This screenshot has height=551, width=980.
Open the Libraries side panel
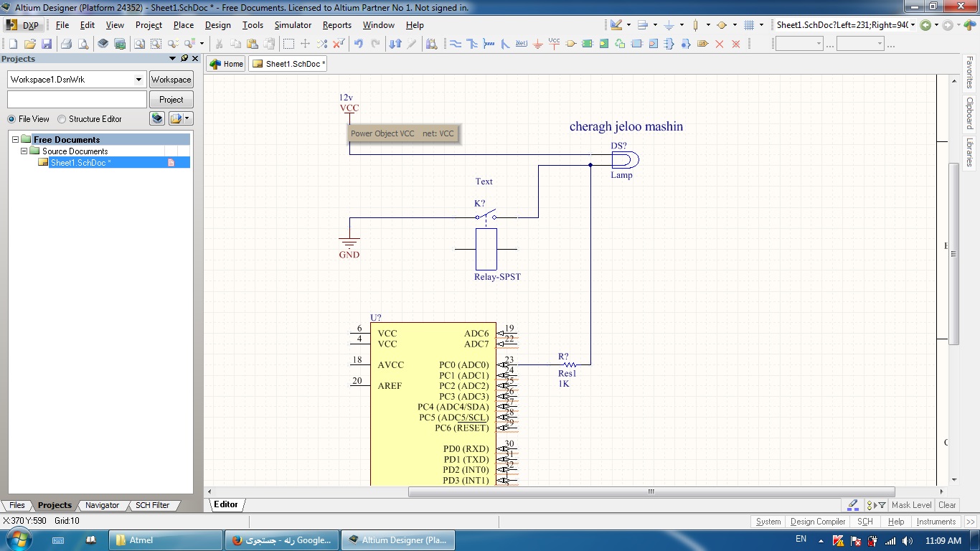click(969, 152)
